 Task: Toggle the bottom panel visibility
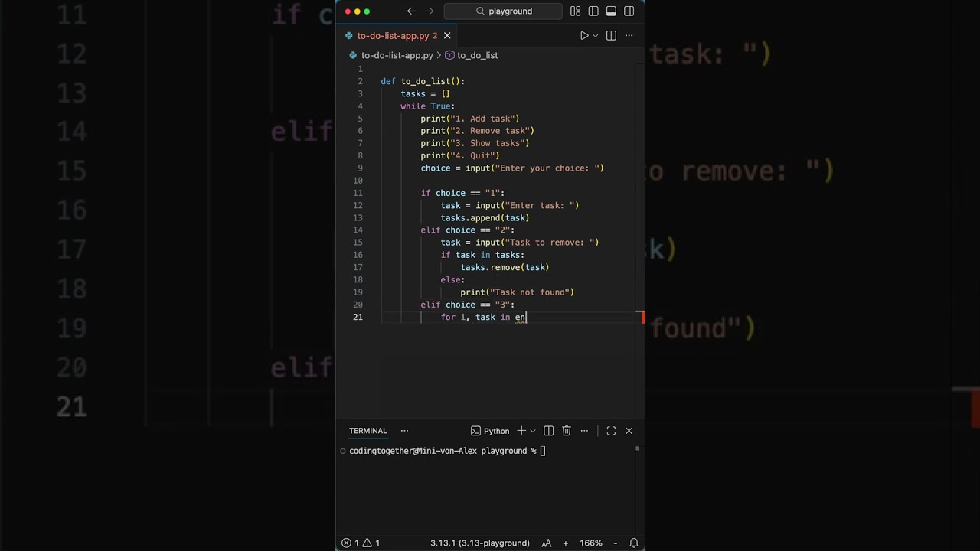[611, 11]
